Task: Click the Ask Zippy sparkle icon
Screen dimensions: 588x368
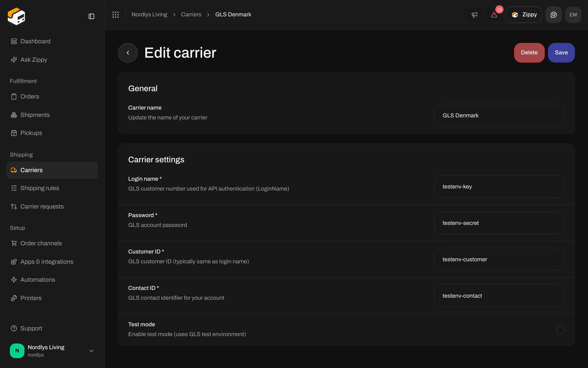Action: tap(14, 60)
